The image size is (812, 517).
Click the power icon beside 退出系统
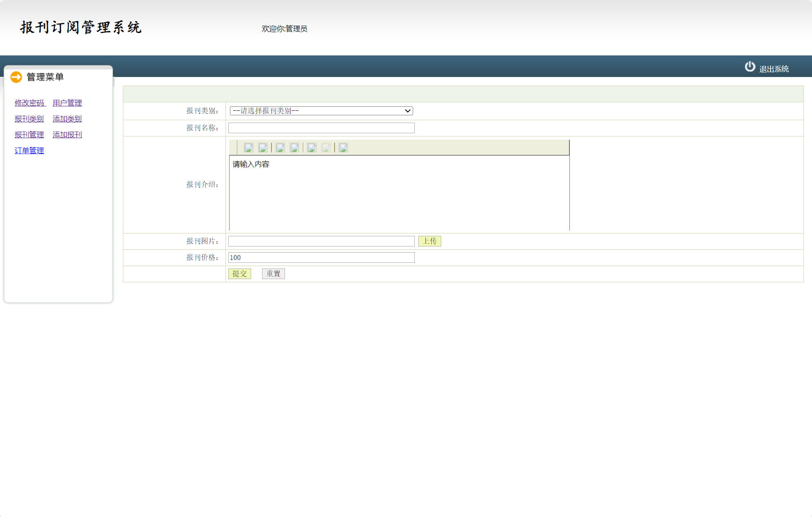[x=750, y=67]
